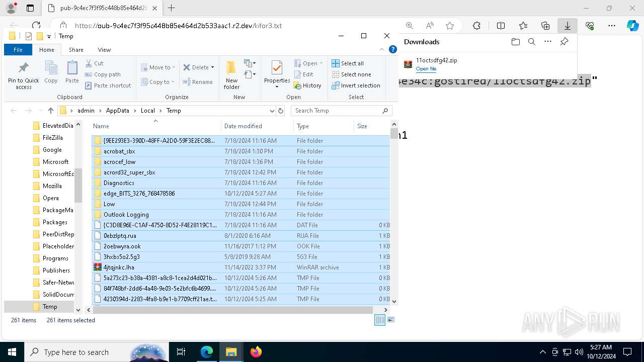This screenshot has width=644, height=362.
Task: Refresh the Temp folder view
Action: click(x=281, y=111)
